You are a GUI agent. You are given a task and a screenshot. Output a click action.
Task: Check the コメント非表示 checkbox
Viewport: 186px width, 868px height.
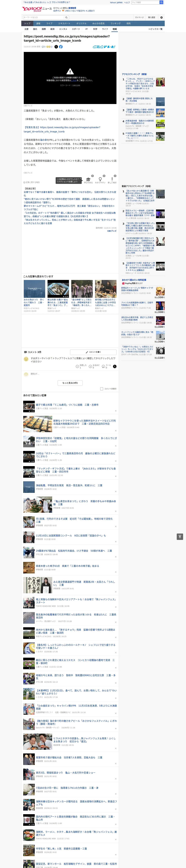click(x=102, y=389)
